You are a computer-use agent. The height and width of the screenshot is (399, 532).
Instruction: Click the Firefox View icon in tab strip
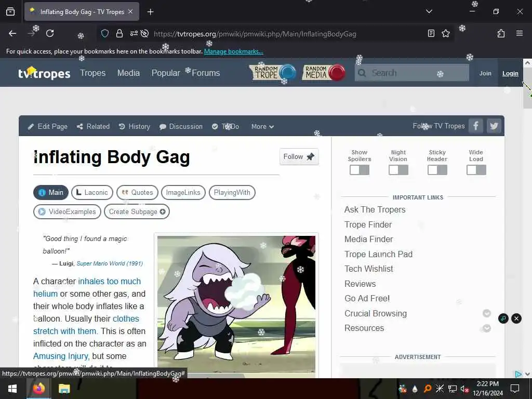tap(10, 11)
